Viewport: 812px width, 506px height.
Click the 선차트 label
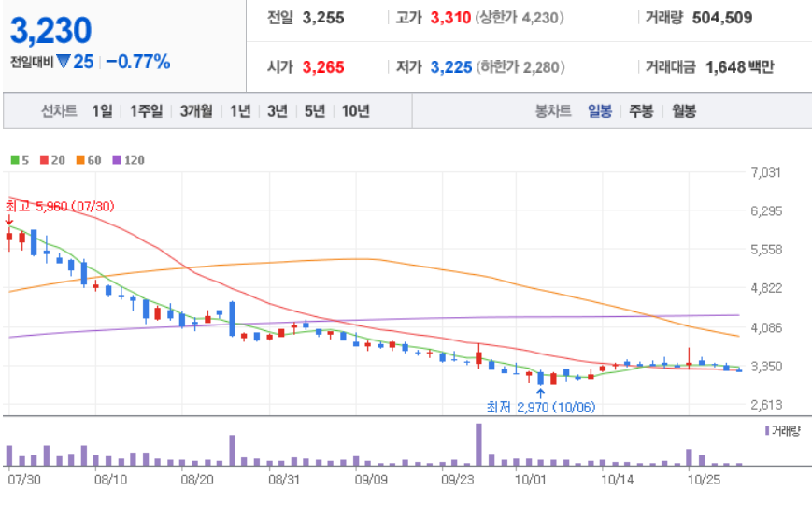[59, 111]
